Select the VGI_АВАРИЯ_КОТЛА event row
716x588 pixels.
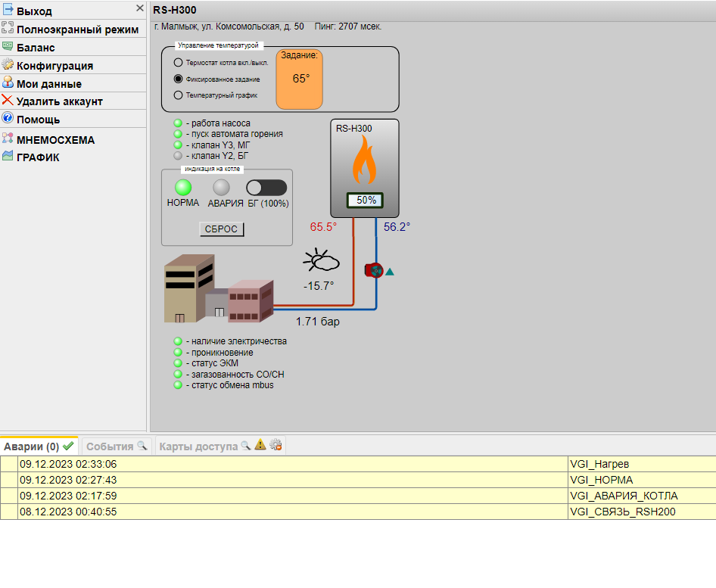click(358, 496)
